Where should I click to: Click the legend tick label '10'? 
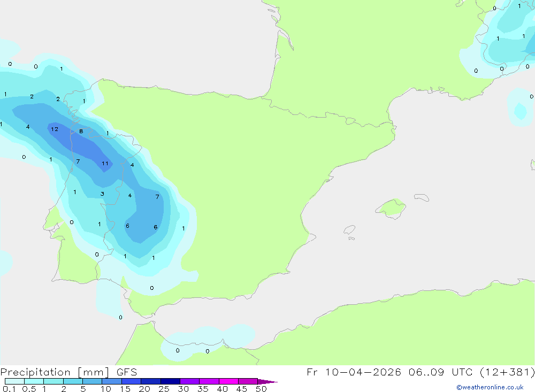click(106, 389)
